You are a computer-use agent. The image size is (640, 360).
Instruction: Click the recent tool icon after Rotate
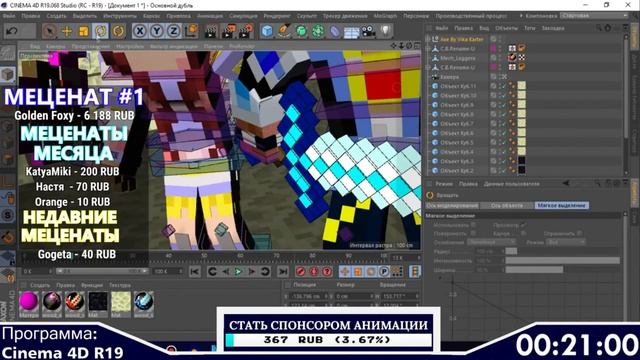pos(118,31)
